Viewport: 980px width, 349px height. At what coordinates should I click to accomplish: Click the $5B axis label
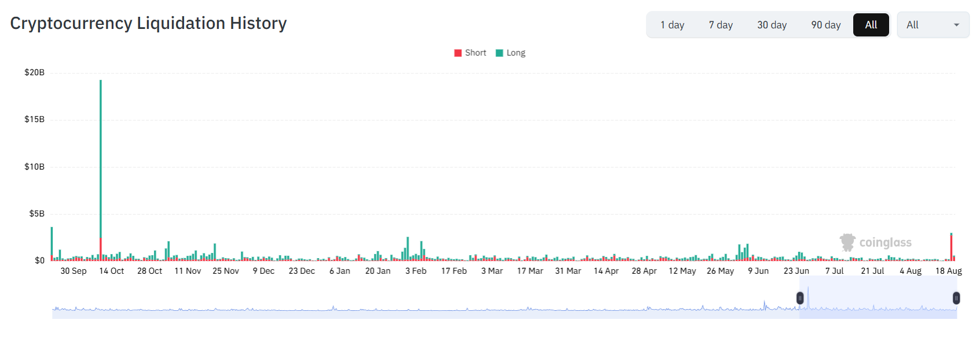tap(36, 214)
